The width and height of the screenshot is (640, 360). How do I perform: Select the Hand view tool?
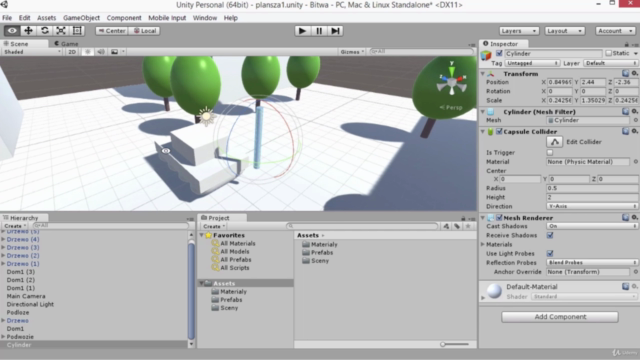click(x=12, y=31)
